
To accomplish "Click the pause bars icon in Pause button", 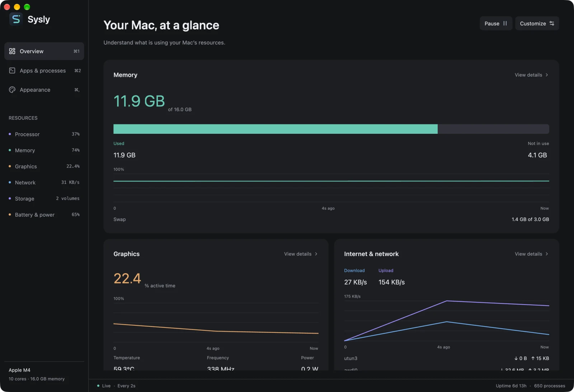I will pyautogui.click(x=505, y=23).
